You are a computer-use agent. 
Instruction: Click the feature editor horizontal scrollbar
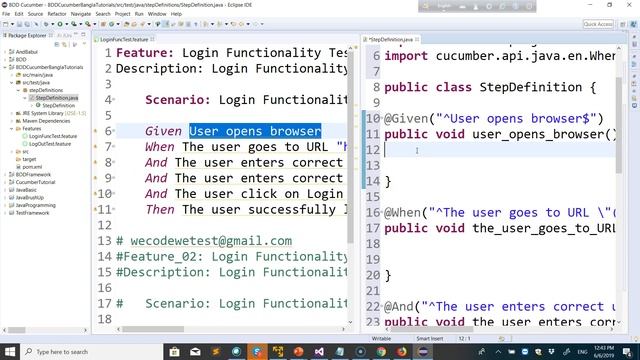[x=153, y=329]
